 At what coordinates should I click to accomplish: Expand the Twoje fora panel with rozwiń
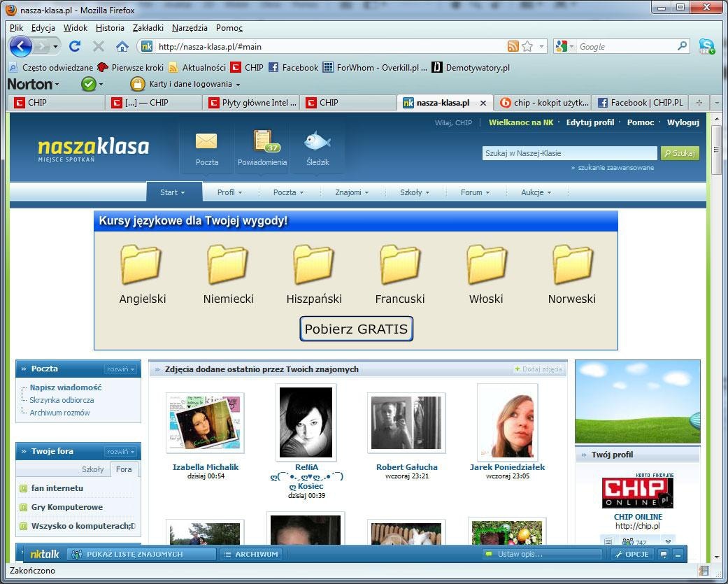coord(121,452)
